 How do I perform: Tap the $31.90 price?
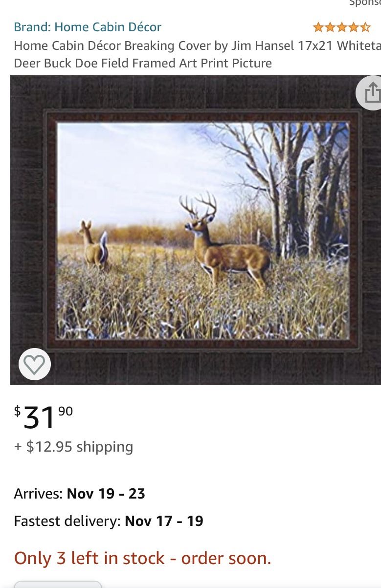click(x=44, y=417)
